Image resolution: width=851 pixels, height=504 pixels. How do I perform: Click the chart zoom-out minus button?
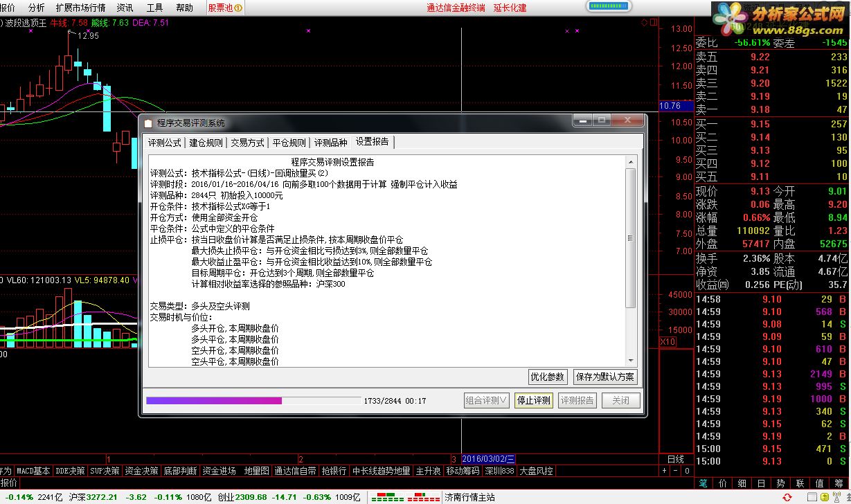[x=676, y=471]
